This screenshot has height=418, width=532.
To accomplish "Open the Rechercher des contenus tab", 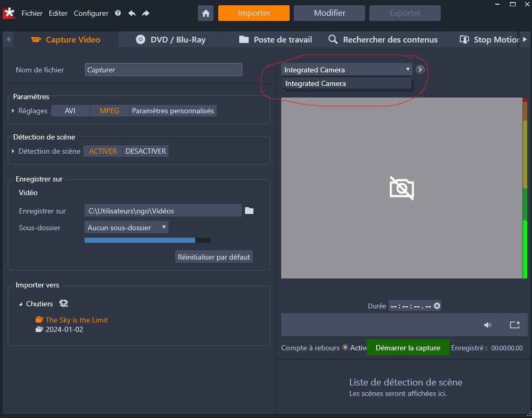I will (x=383, y=40).
